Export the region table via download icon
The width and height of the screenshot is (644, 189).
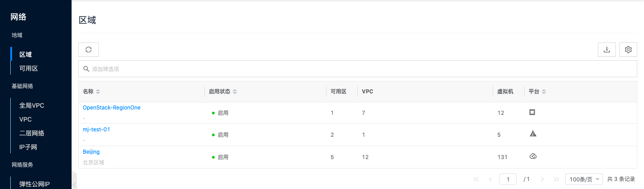(607, 50)
